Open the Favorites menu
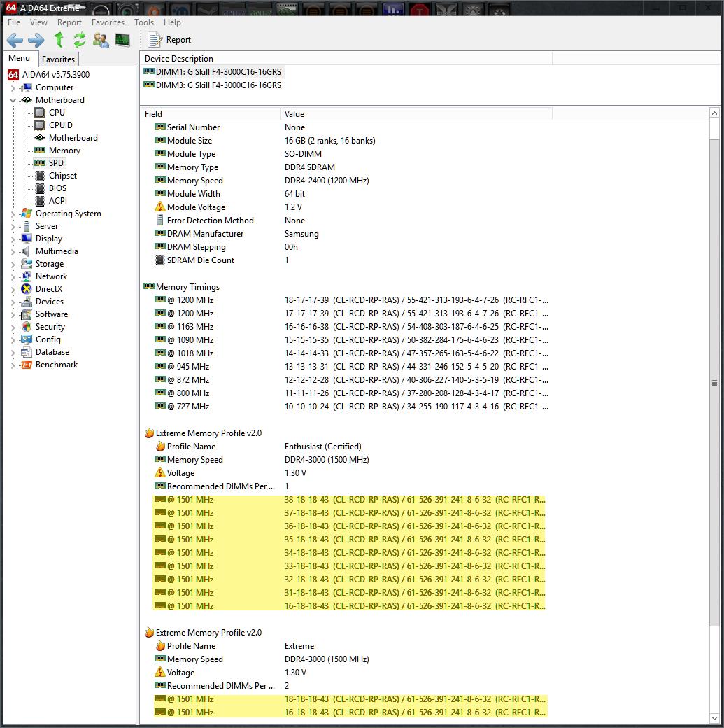The width and height of the screenshot is (724, 728). pos(108,22)
